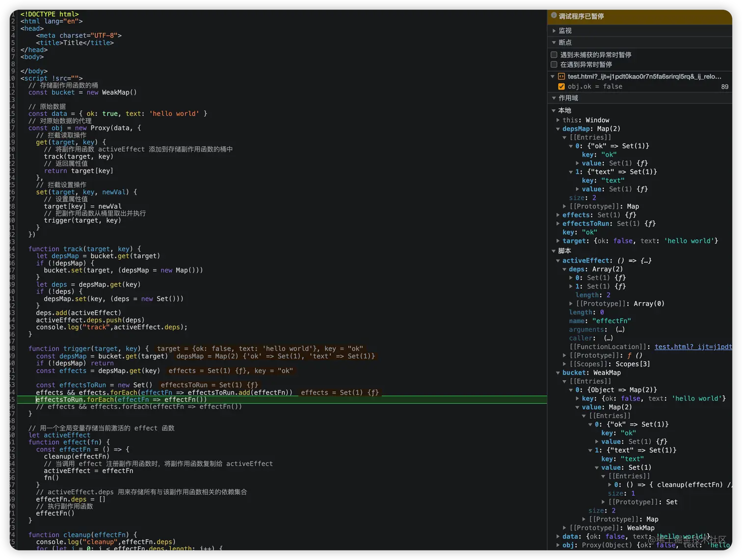Collapse the bucket: WeakMap entry
Viewport: 742px width, 560px height.
click(x=558, y=373)
